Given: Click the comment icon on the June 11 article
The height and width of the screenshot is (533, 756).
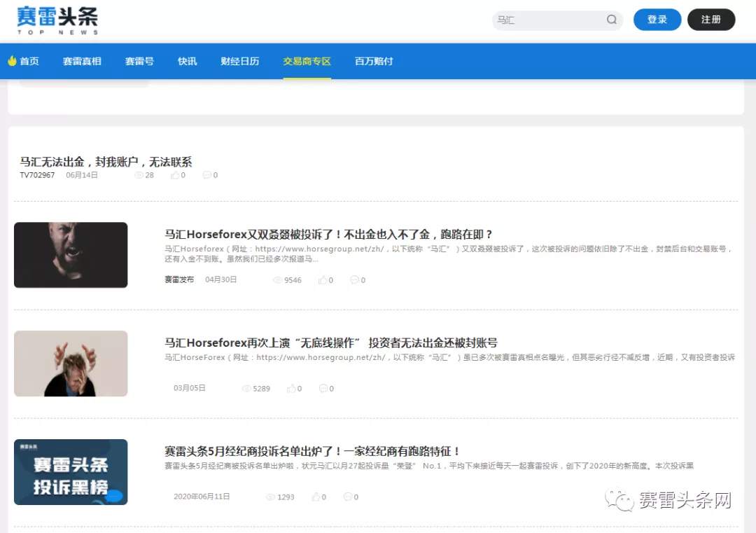Looking at the screenshot, I should [346, 497].
